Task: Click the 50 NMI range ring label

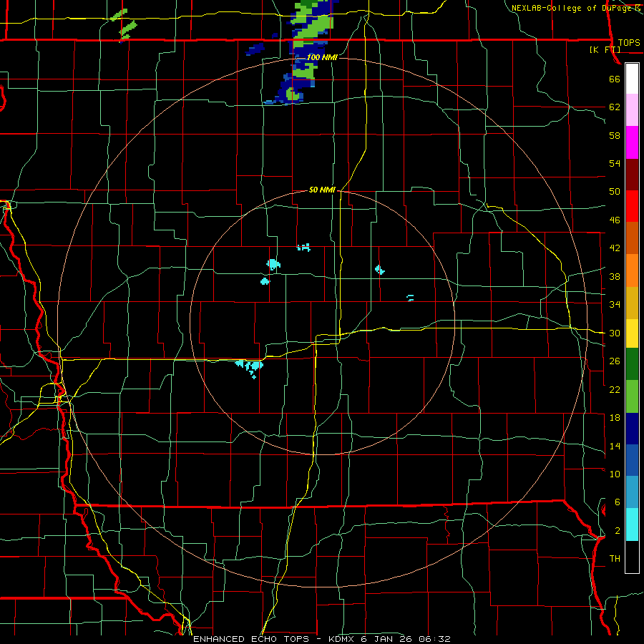Action: (323, 190)
